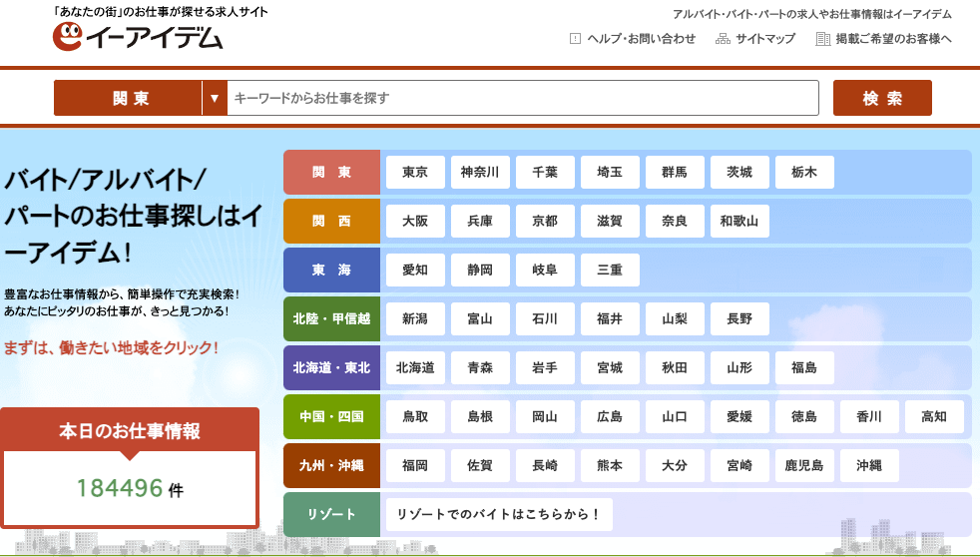Click the keyword search input field
Viewport: 980px width, 557px height.
523,98
